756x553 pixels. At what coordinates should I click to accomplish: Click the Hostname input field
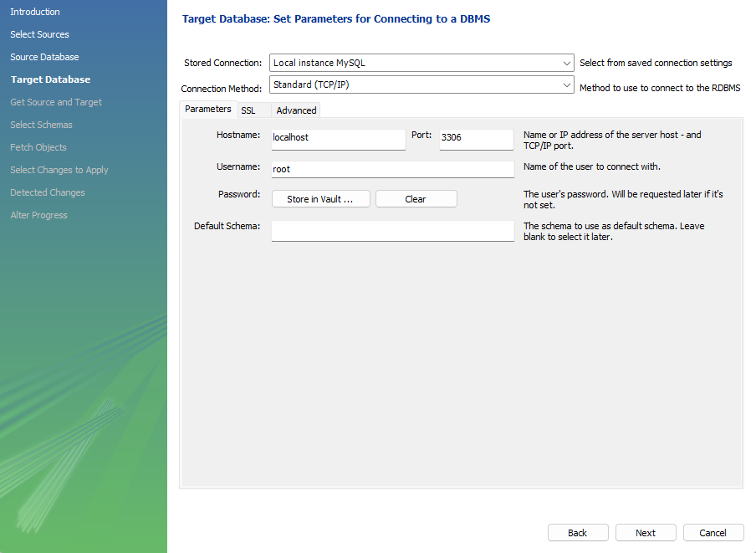point(339,140)
